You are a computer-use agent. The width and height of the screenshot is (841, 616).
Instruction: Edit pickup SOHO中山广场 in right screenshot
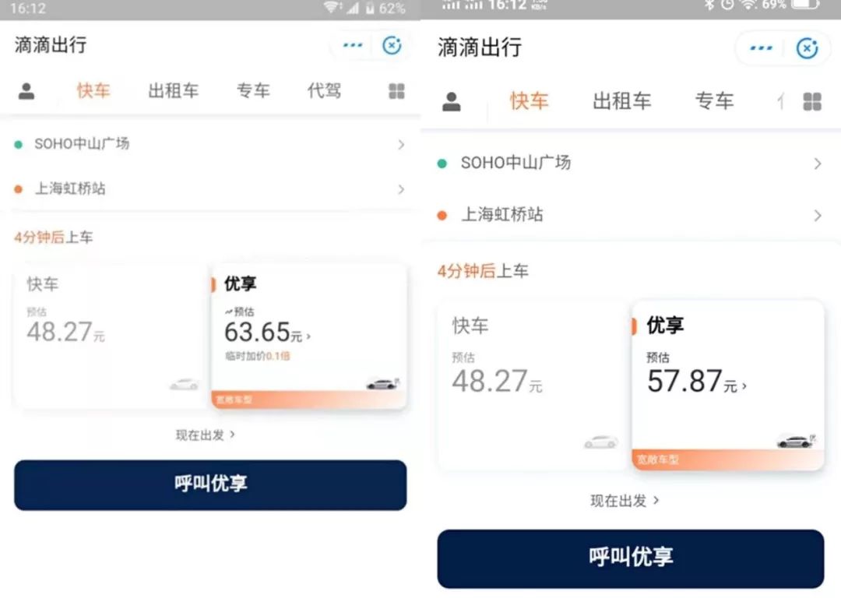(x=631, y=163)
